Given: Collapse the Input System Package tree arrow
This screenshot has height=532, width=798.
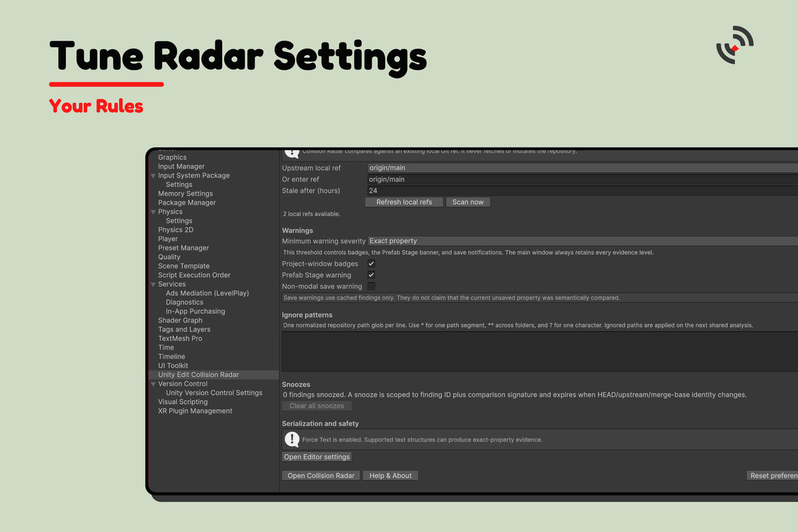Looking at the screenshot, I should pyautogui.click(x=153, y=176).
